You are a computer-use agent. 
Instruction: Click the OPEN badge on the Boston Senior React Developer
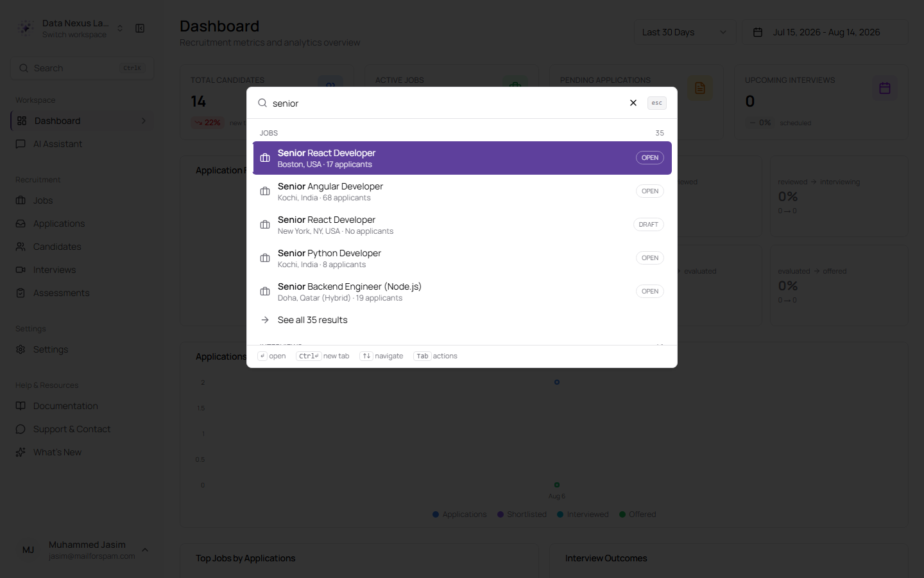click(650, 158)
